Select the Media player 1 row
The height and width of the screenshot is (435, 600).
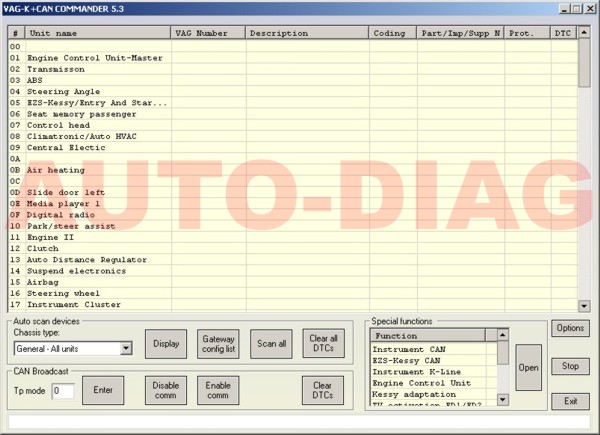[x=293, y=204]
